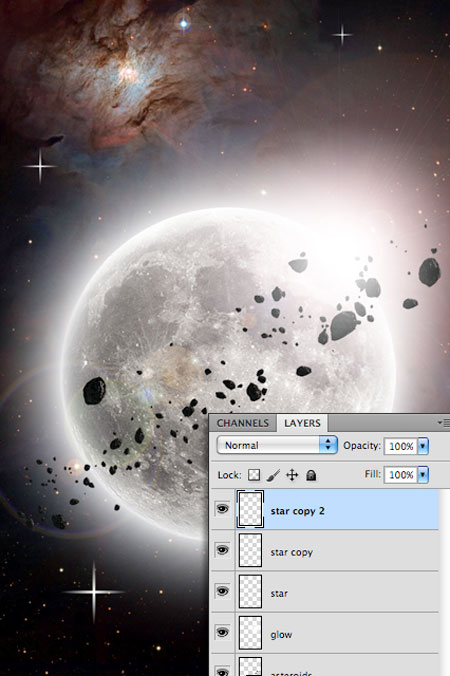Screen dimensions: 450x676
Task: Toggle lock all padlock icon
Action: (x=311, y=475)
